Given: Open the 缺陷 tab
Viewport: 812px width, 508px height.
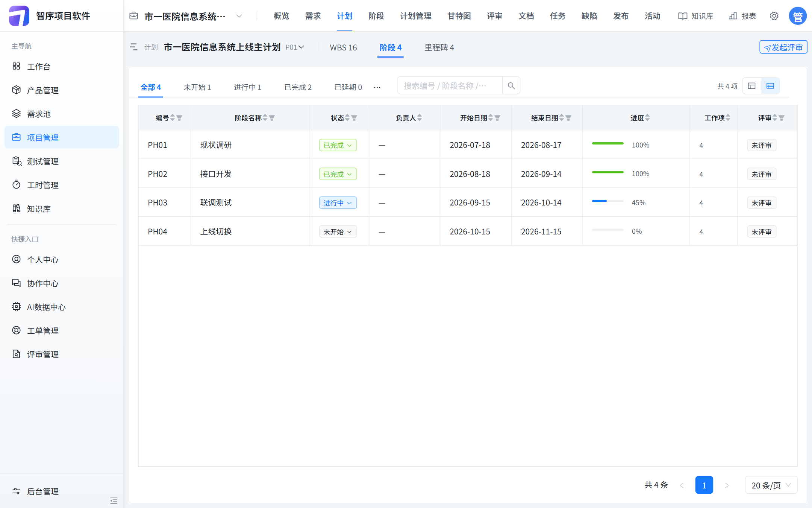Looking at the screenshot, I should pyautogui.click(x=589, y=16).
